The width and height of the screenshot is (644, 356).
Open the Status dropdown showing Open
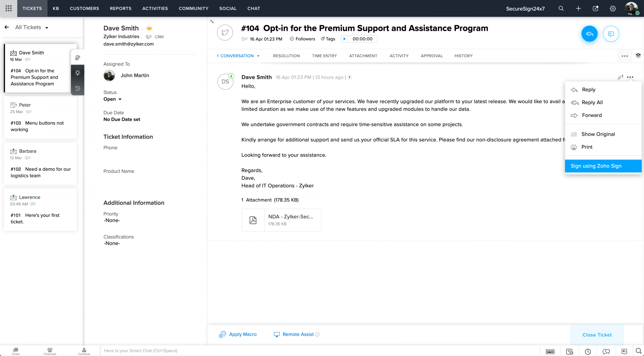tap(112, 99)
